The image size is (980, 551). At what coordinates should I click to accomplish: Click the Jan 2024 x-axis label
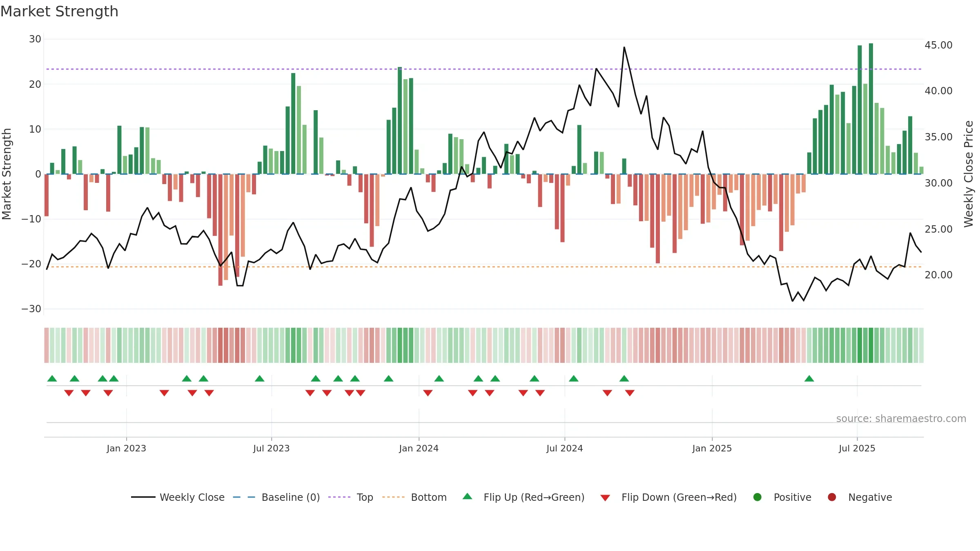[x=419, y=449]
